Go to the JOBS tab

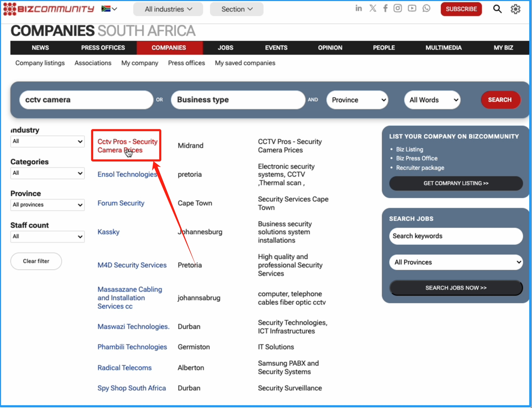[x=226, y=48]
